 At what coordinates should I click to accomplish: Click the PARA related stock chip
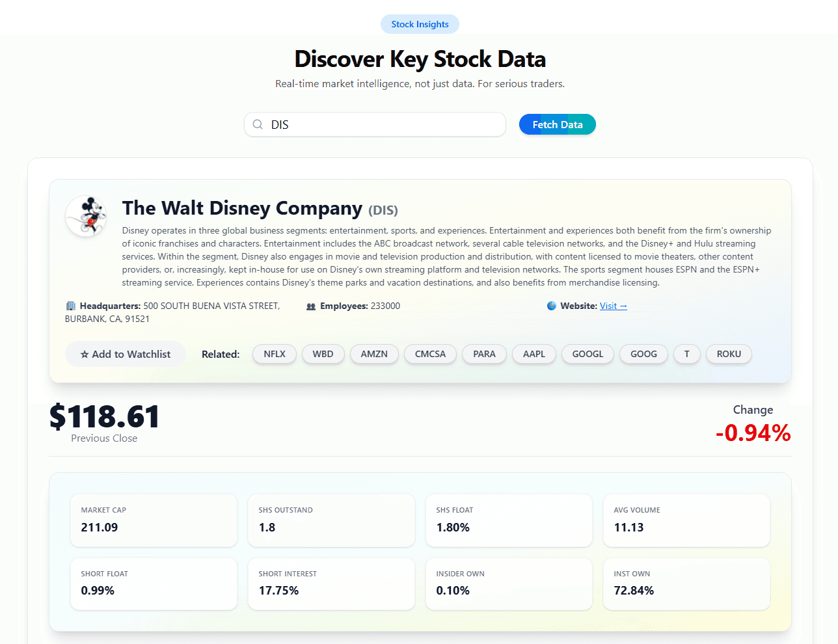coord(484,354)
